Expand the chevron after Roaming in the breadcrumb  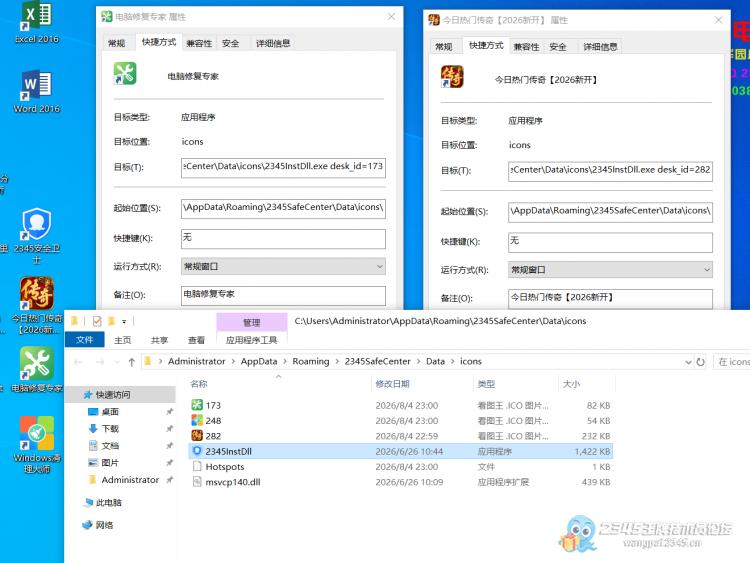[x=337, y=362]
